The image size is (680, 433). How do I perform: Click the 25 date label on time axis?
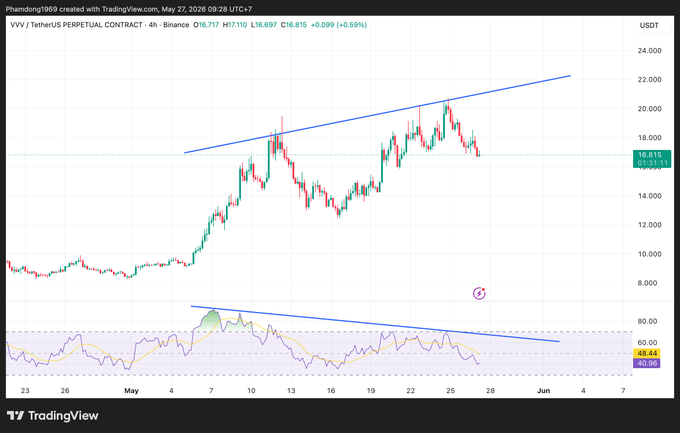tap(451, 391)
